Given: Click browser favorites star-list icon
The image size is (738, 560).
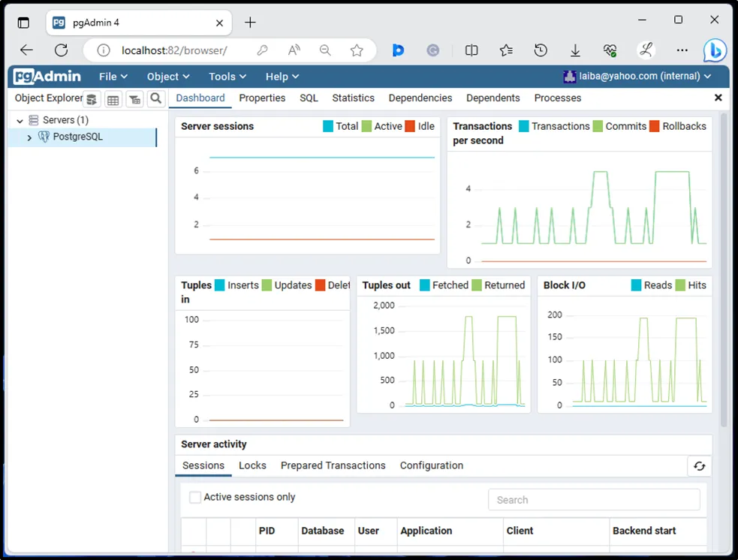Looking at the screenshot, I should pyautogui.click(x=506, y=50).
